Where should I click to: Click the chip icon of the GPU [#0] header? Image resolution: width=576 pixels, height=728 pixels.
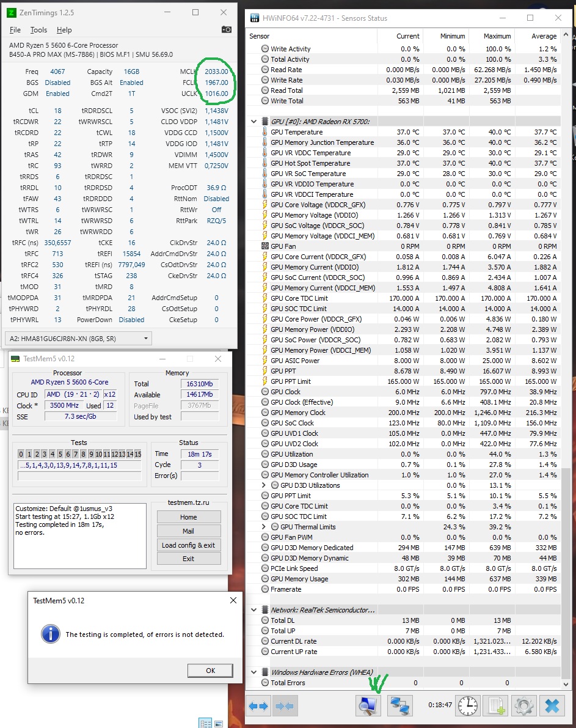click(265, 122)
